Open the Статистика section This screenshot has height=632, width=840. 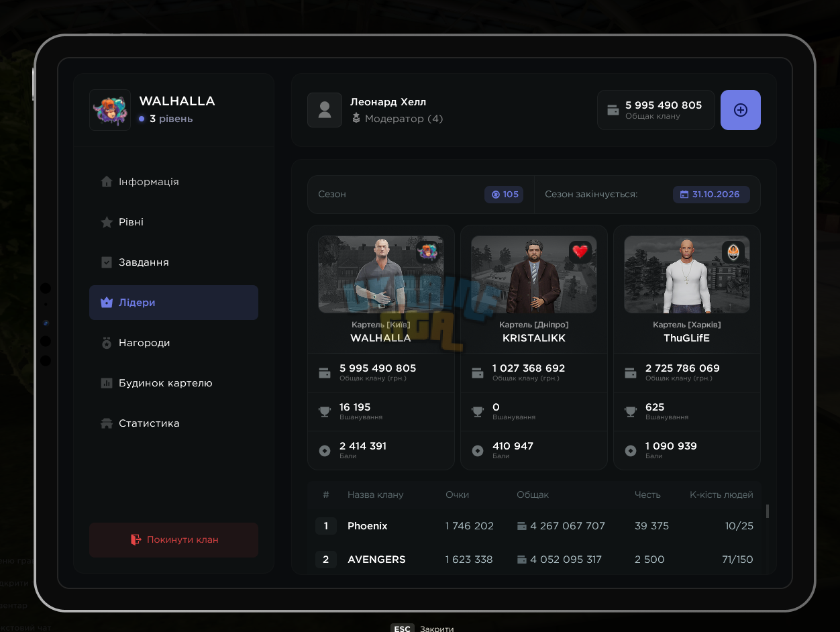click(x=174, y=423)
